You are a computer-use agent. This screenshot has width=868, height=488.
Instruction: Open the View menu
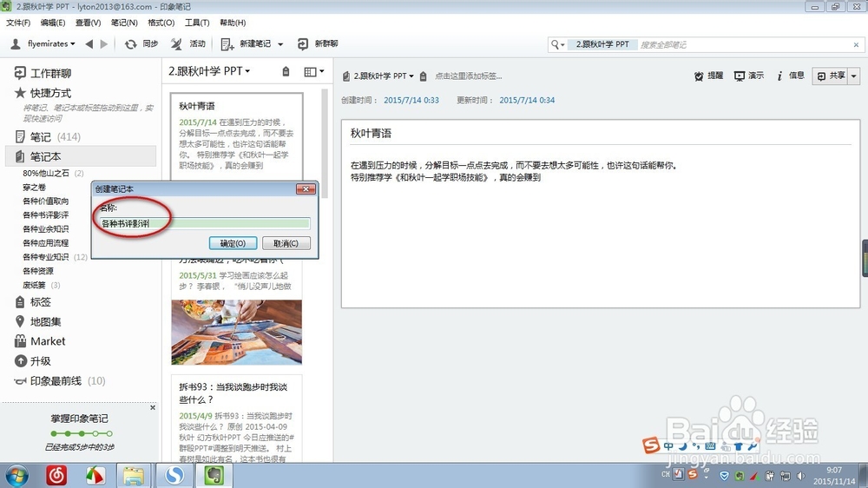point(88,23)
